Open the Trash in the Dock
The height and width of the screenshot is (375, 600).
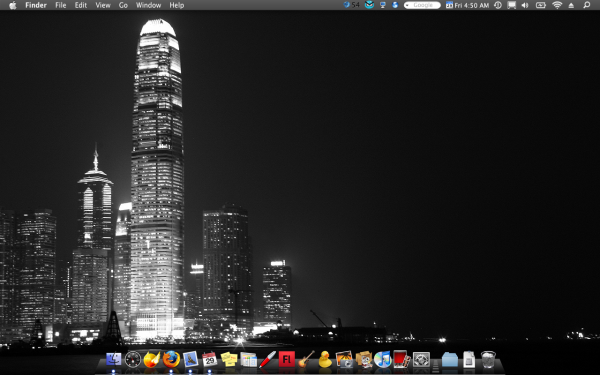(488, 359)
